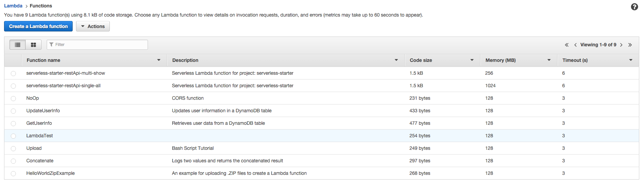Select the UpdateUserInfo radio button
The height and width of the screenshot is (186, 644).
click(x=13, y=111)
